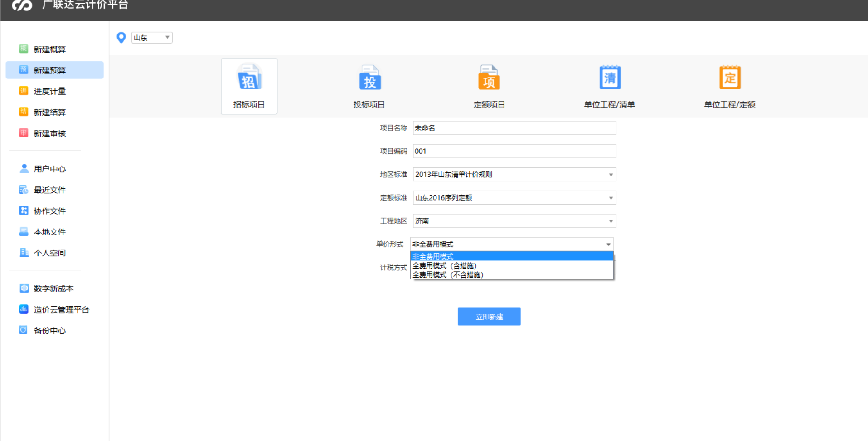Image resolution: width=868 pixels, height=441 pixels.
Task: Click the 协作文件 icon
Action: point(24,211)
